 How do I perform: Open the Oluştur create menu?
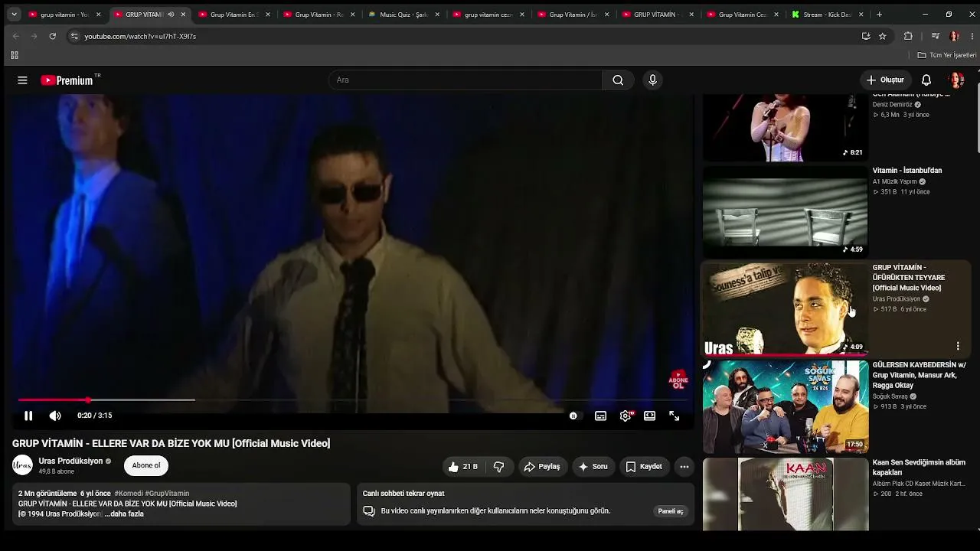(x=886, y=80)
